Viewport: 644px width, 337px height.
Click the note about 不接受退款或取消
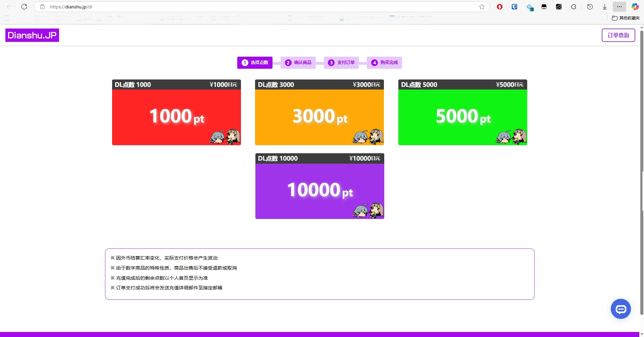174,268
